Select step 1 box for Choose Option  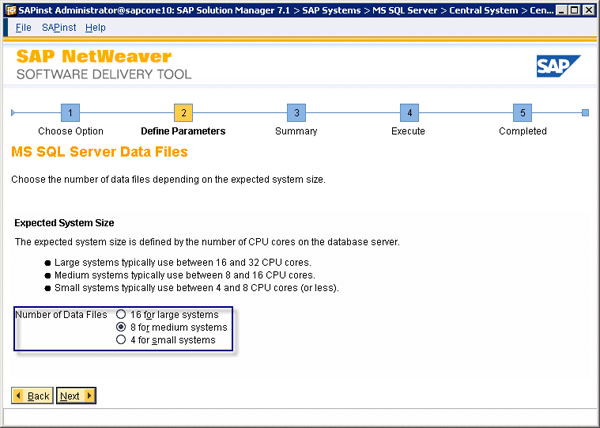click(x=70, y=113)
